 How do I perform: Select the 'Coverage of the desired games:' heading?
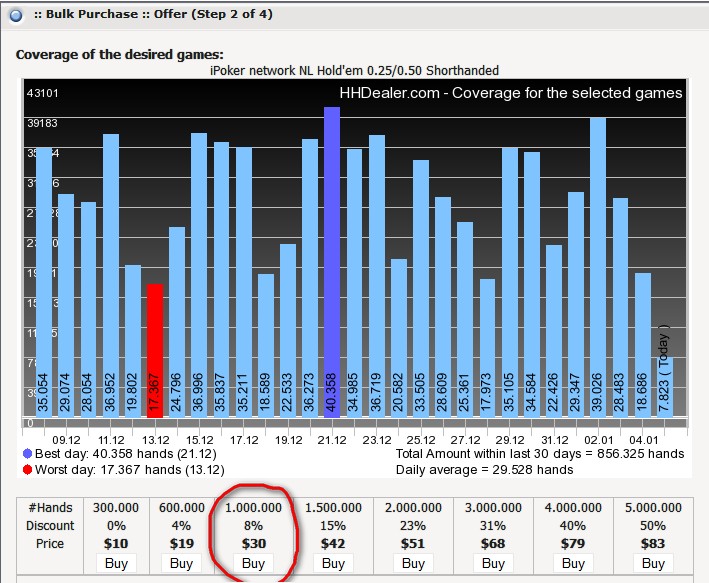(x=119, y=55)
